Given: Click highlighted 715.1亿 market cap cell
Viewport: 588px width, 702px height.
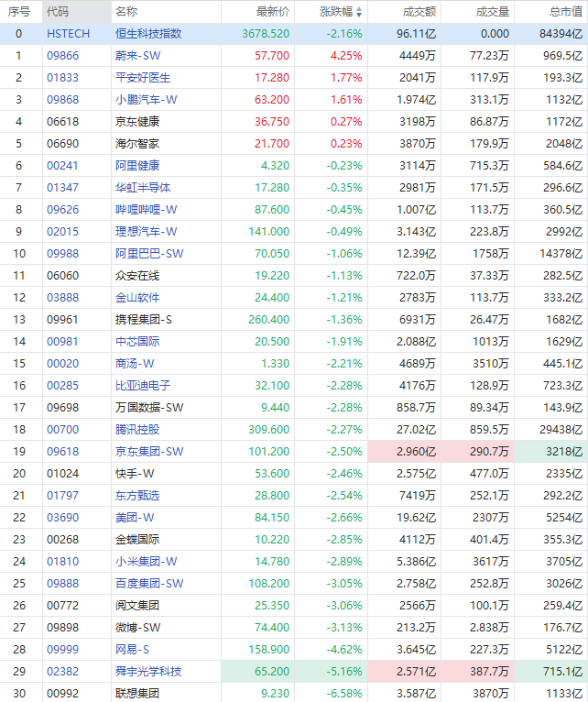Looking at the screenshot, I should click(550, 671).
